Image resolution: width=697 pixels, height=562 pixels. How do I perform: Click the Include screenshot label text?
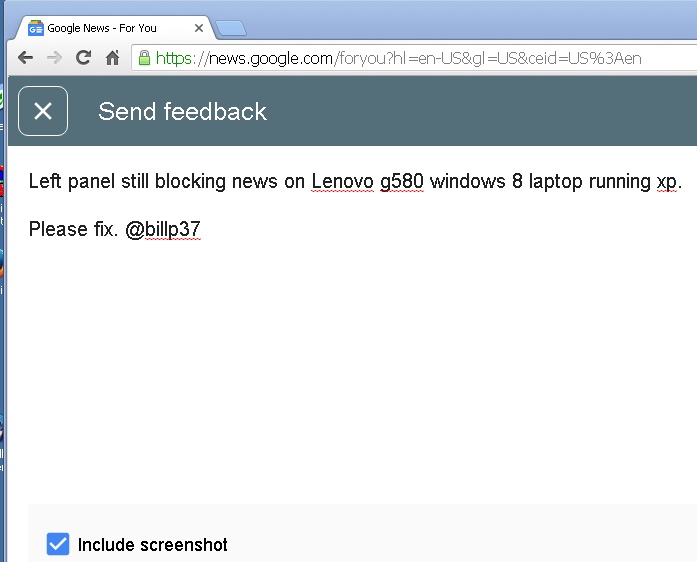pos(152,545)
